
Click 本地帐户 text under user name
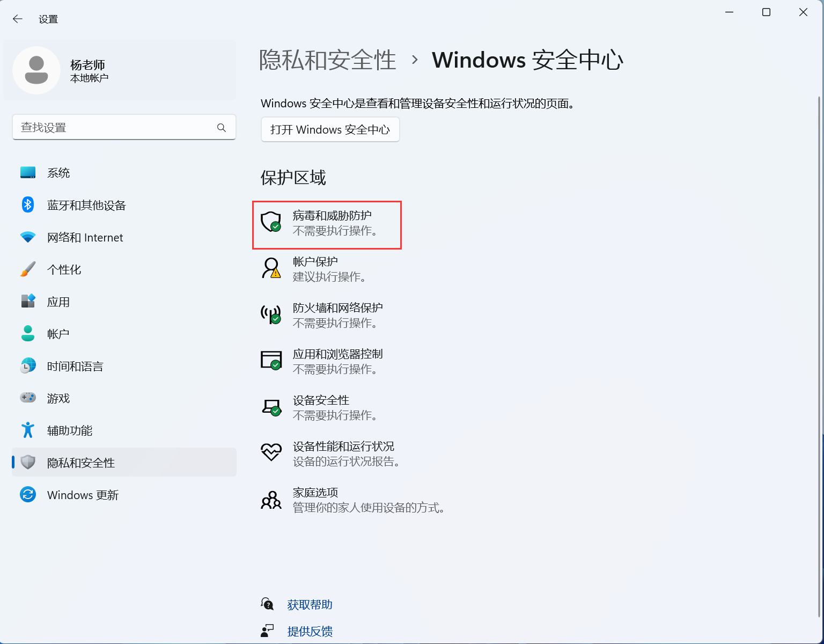(90, 78)
